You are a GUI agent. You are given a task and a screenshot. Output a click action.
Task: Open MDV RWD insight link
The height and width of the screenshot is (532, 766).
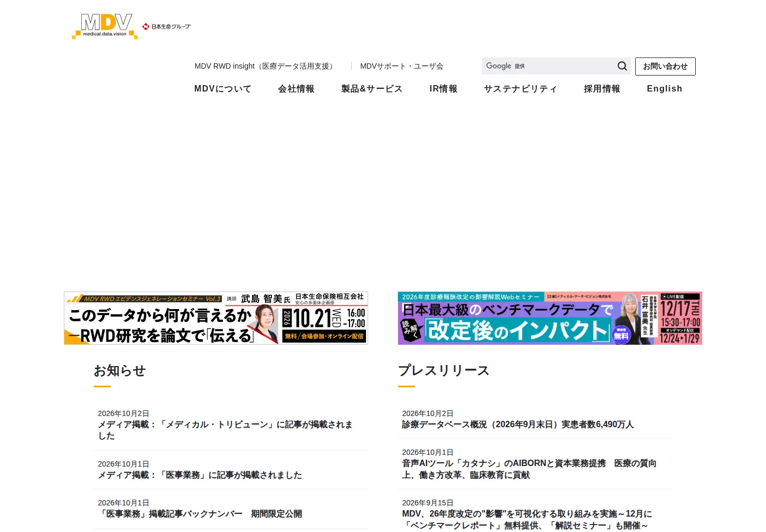pyautogui.click(x=265, y=66)
